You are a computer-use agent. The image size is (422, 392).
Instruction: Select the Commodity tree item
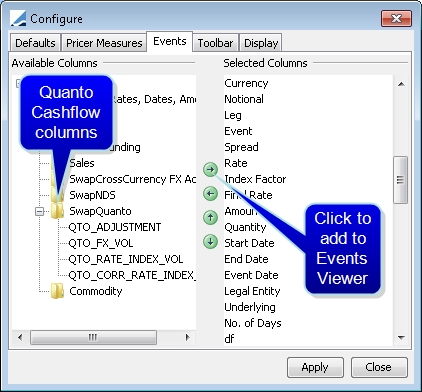click(96, 291)
